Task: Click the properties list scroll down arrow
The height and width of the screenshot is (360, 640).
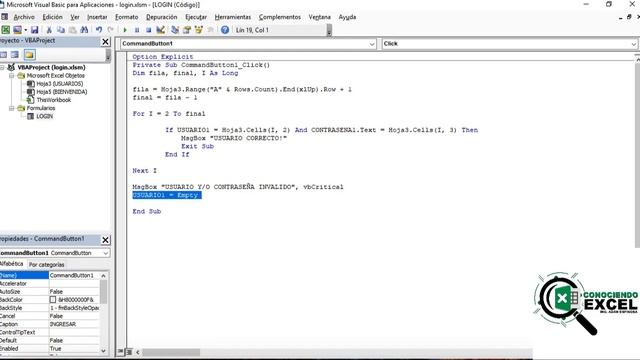Action: pyautogui.click(x=104, y=350)
